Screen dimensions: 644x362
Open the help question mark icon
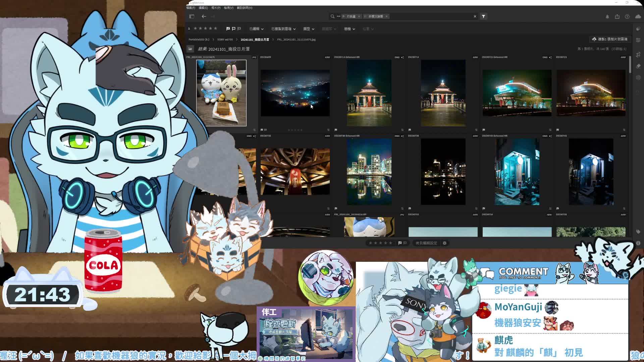coord(627,16)
